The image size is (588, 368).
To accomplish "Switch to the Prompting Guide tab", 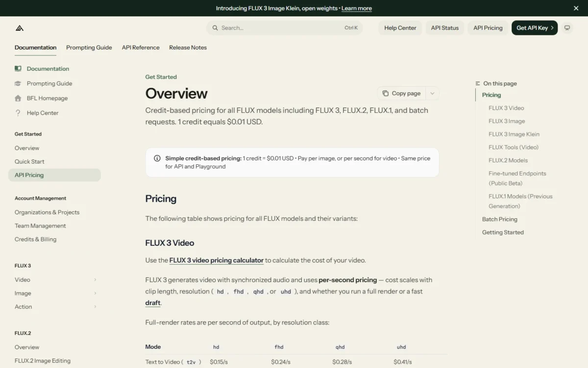I will (x=89, y=48).
